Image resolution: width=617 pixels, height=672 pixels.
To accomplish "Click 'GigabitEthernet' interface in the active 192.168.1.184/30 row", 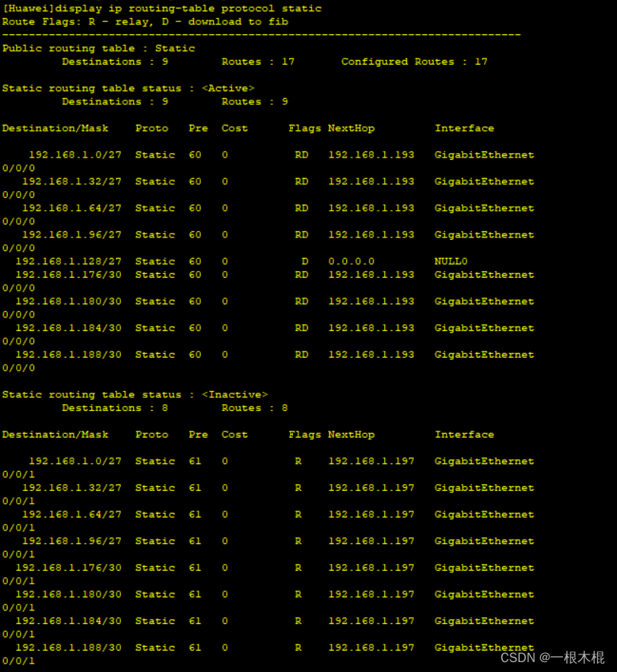I will click(x=485, y=328).
